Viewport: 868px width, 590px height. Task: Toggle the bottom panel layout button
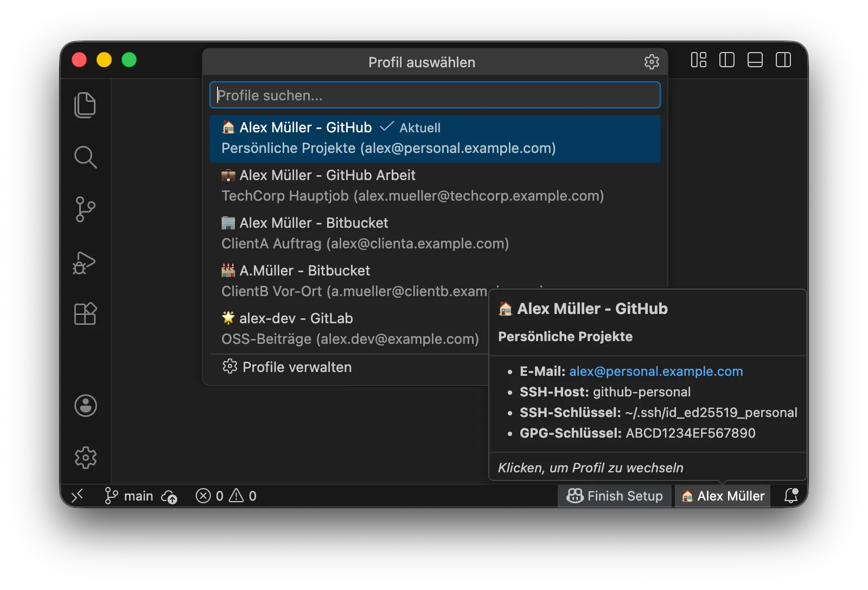pyautogui.click(x=755, y=60)
